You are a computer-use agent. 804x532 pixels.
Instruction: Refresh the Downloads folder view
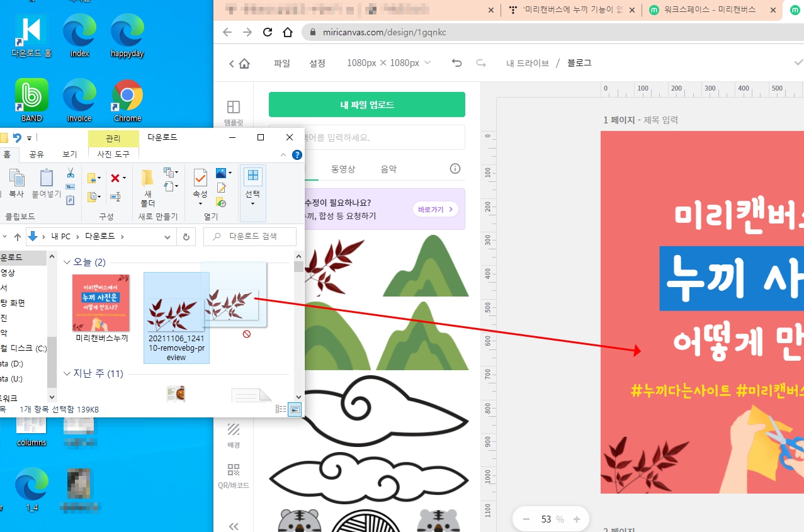pos(186,237)
